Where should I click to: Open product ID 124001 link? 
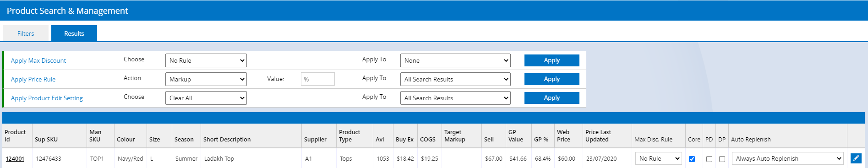click(x=15, y=158)
